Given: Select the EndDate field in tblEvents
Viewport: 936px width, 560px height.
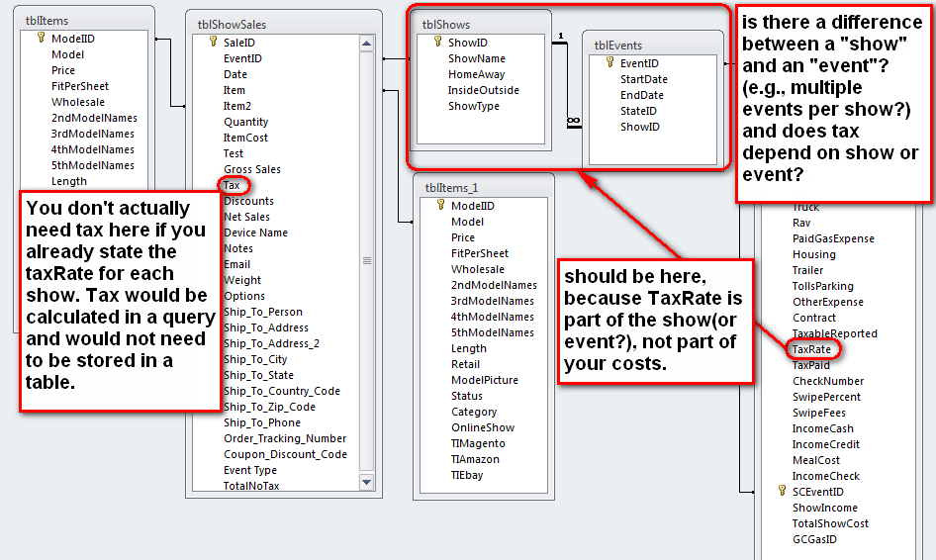Looking at the screenshot, I should tap(642, 95).
